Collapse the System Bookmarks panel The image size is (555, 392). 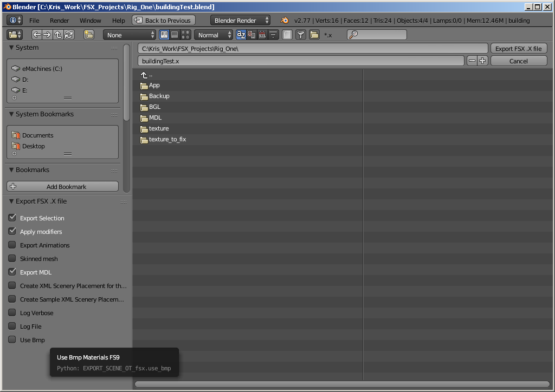(11, 114)
